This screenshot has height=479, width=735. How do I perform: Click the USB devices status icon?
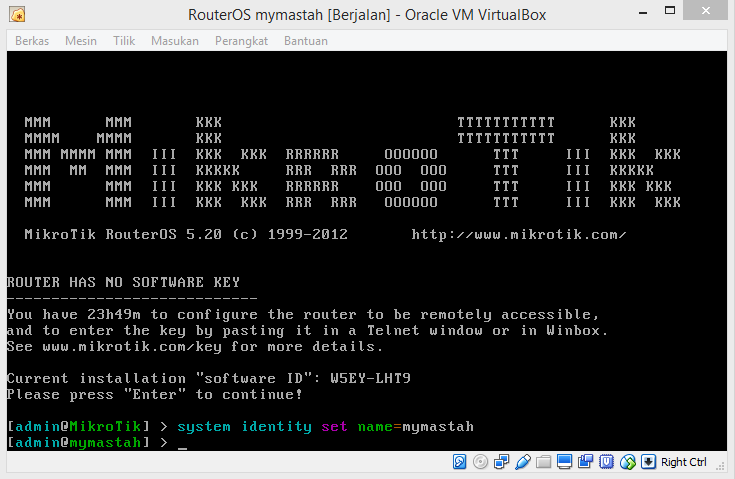pos(522,462)
